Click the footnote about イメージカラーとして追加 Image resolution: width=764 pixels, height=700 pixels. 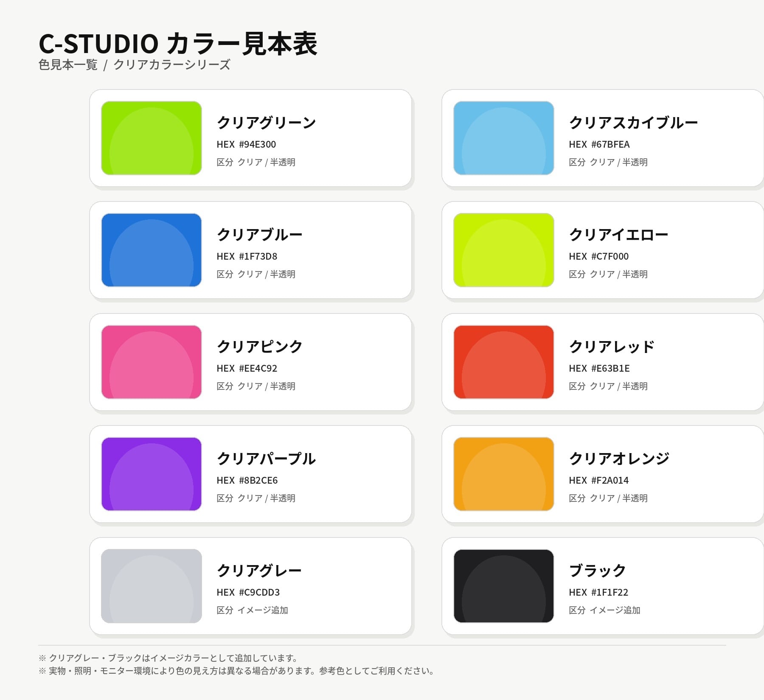click(x=169, y=658)
